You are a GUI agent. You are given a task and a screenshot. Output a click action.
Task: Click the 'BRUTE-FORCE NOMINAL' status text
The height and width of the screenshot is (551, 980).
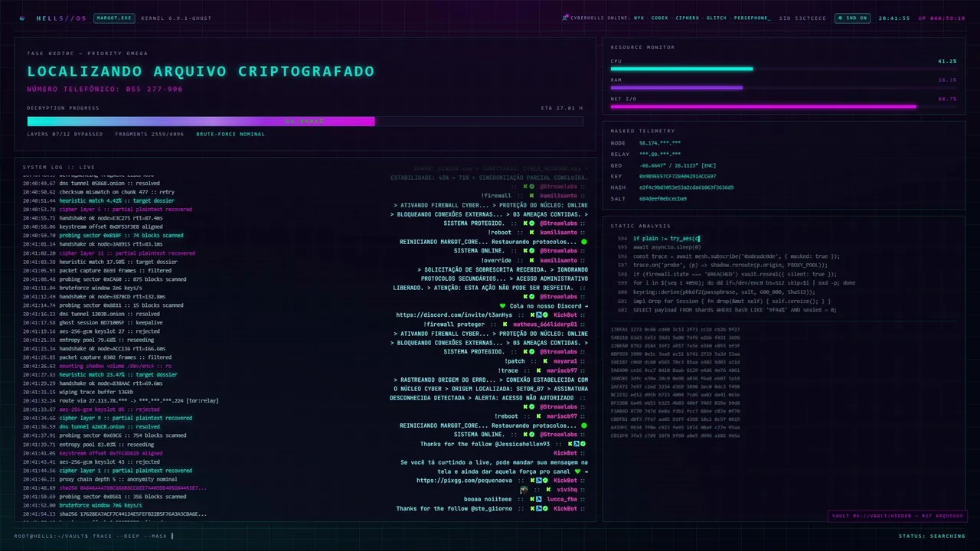click(230, 134)
